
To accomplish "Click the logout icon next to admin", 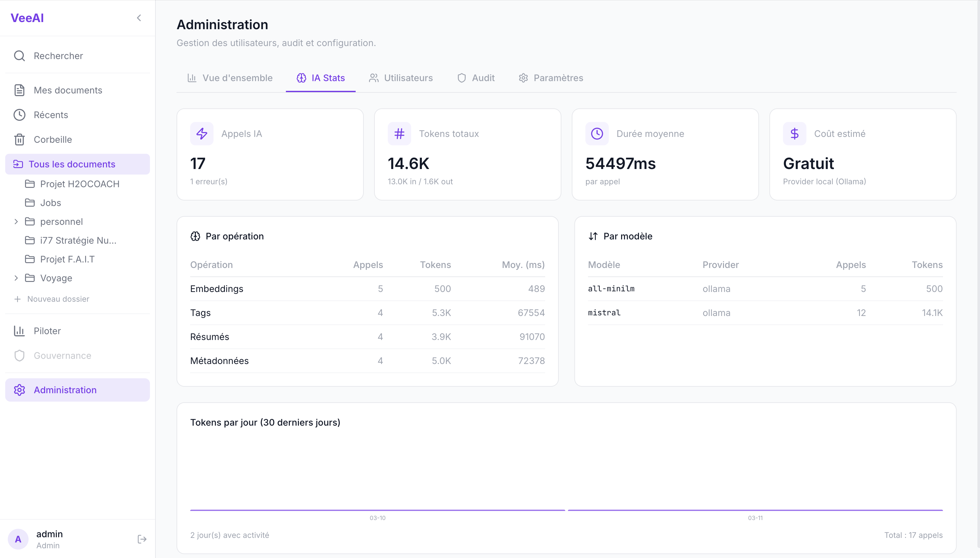I will 142,539.
